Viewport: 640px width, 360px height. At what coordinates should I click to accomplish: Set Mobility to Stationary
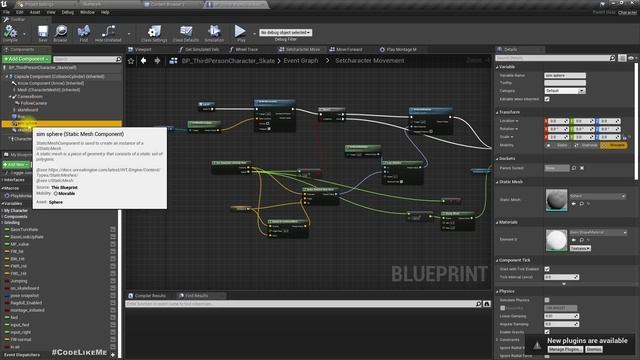tap(586, 145)
